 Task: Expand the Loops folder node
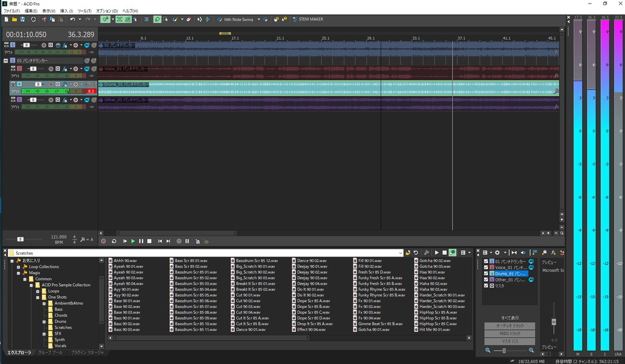(38, 291)
